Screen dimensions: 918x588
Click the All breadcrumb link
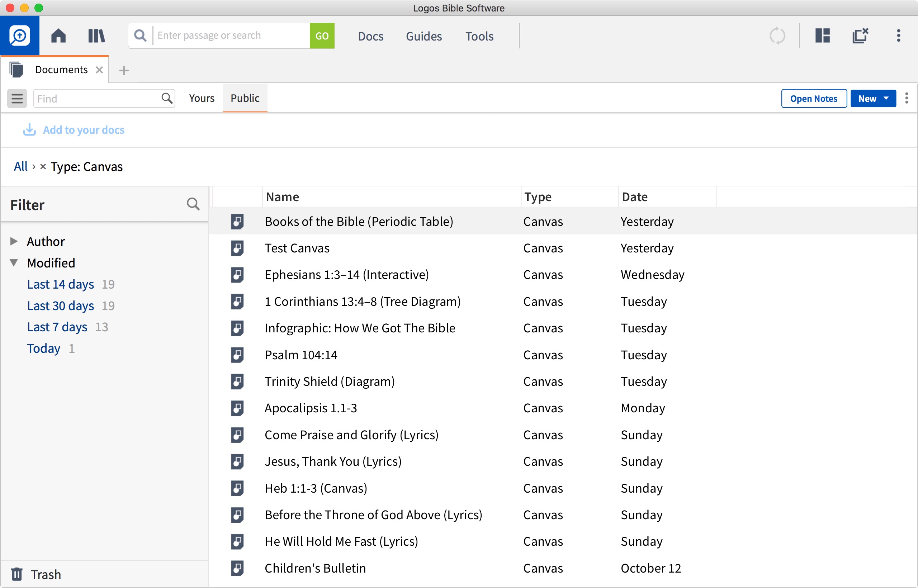tap(21, 166)
